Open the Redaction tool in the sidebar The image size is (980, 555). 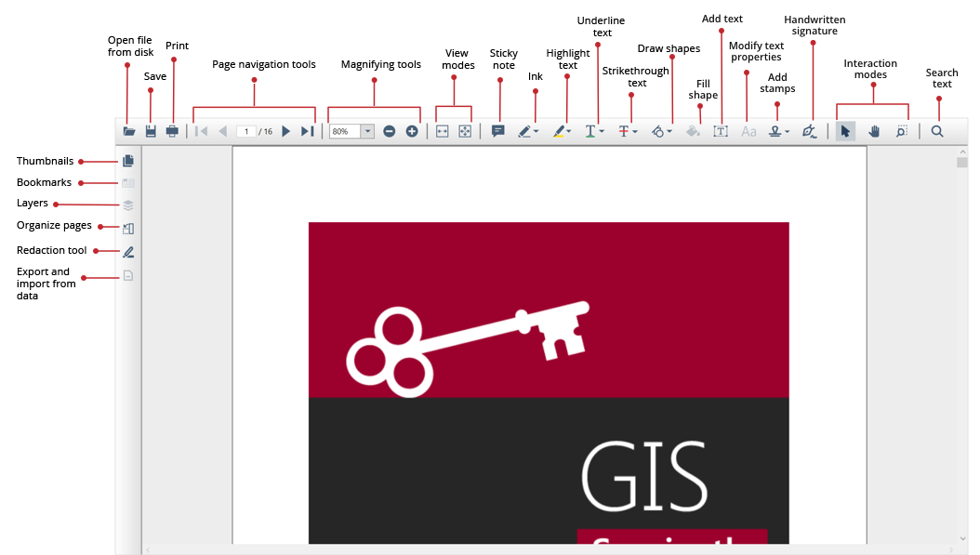[x=128, y=251]
